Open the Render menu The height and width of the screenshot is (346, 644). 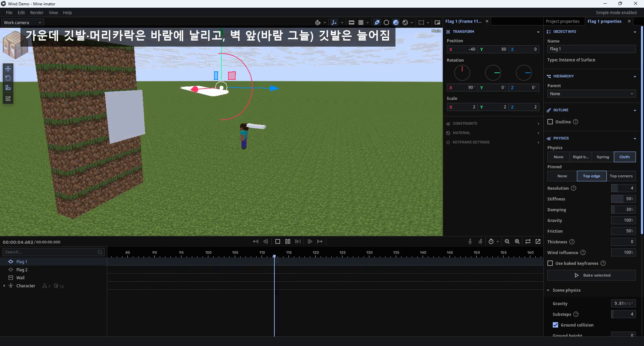37,12
